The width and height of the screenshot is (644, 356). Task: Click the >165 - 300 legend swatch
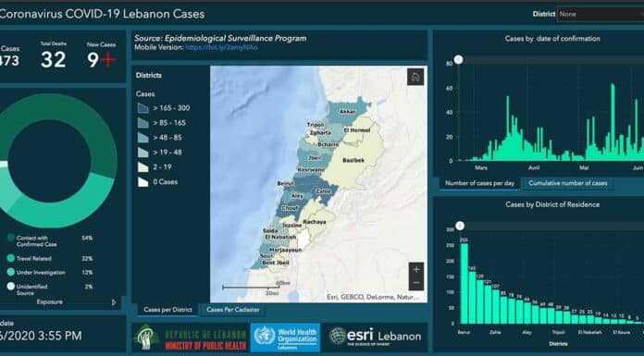142,108
